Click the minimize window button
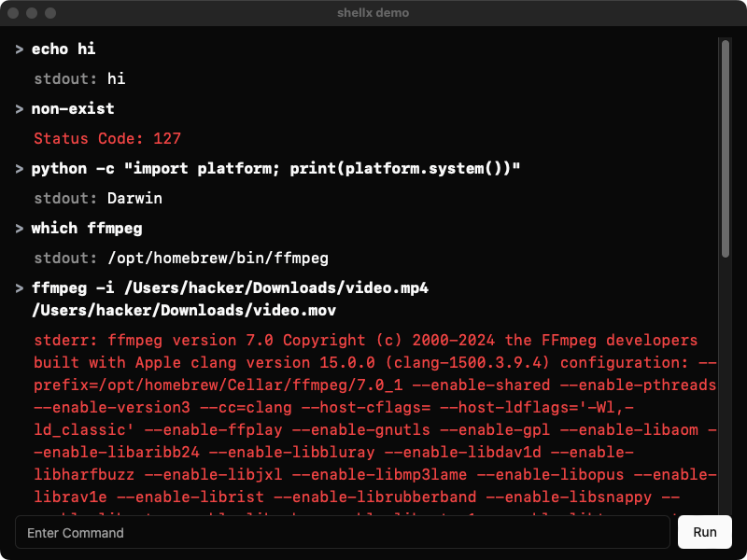This screenshot has width=747, height=560. point(32,13)
